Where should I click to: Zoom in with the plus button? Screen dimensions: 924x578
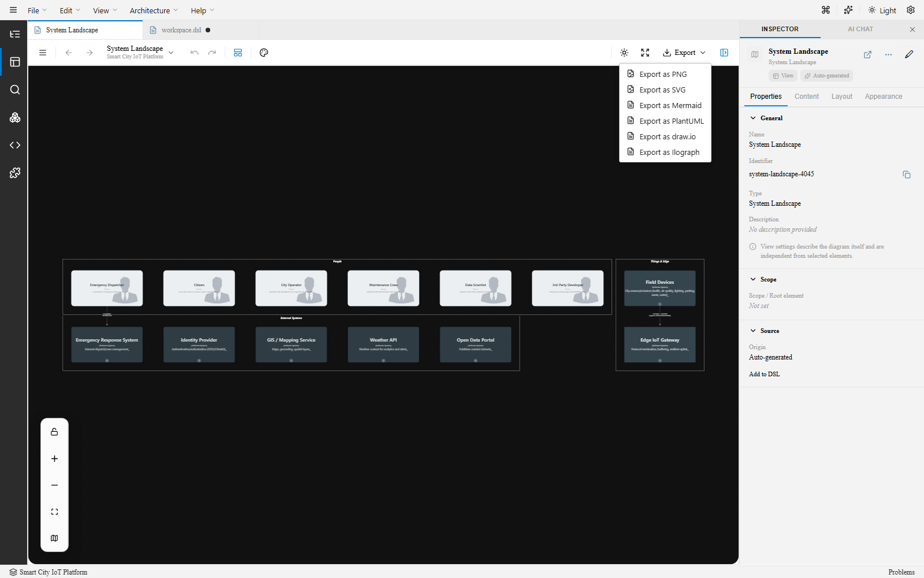click(54, 458)
